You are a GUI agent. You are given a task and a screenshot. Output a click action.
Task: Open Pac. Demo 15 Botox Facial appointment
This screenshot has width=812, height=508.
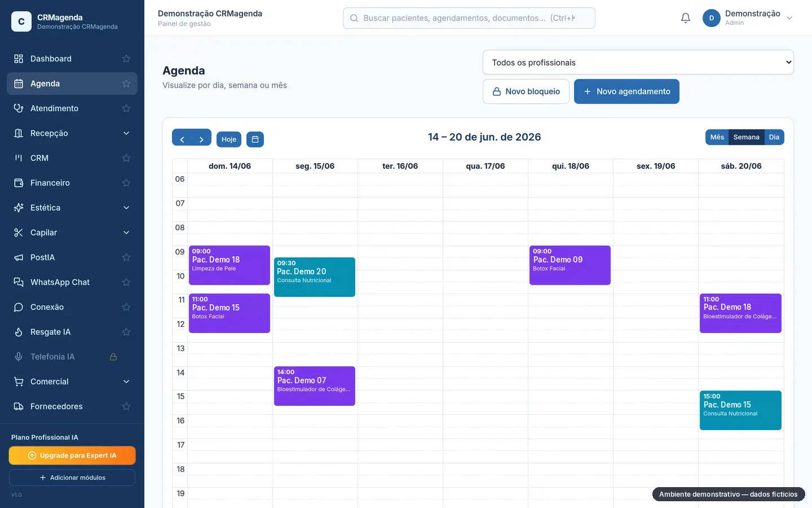click(x=230, y=313)
